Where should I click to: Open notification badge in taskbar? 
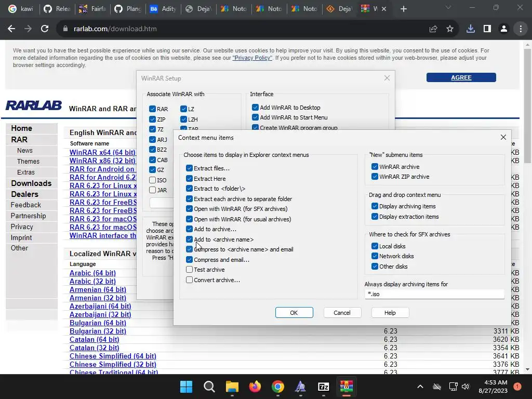click(x=517, y=387)
